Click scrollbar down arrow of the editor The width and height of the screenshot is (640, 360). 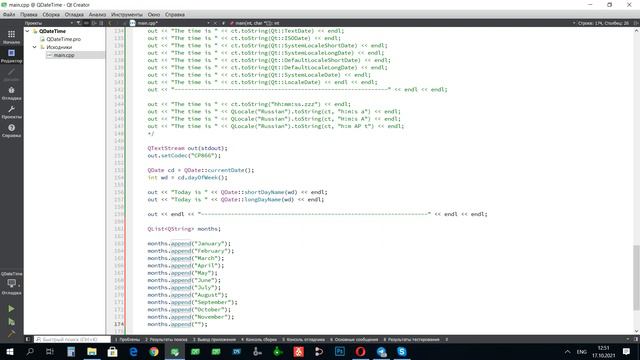(636, 331)
